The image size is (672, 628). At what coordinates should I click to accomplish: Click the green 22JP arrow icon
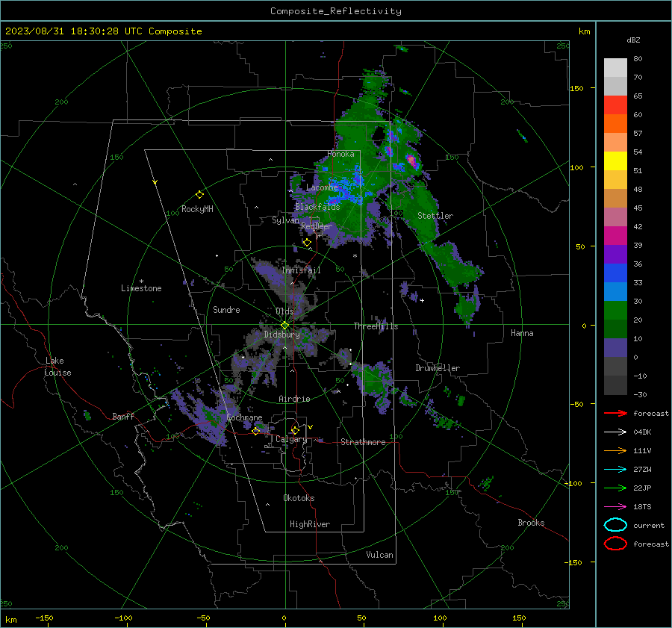pos(615,488)
